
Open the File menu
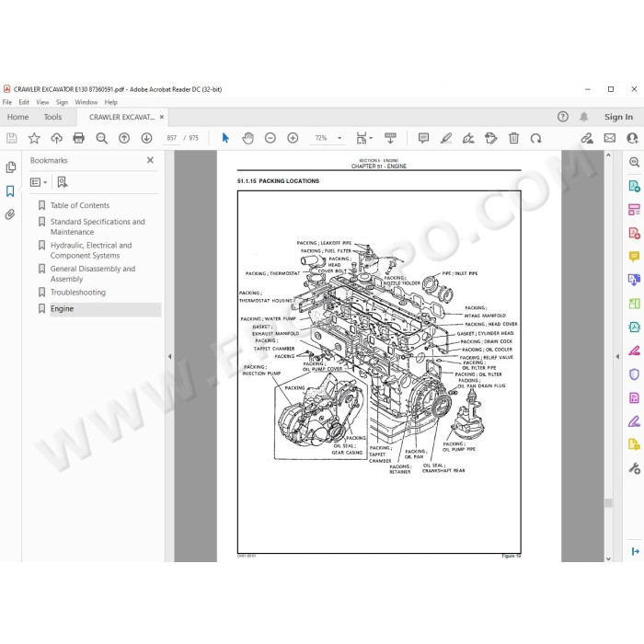pos(7,102)
